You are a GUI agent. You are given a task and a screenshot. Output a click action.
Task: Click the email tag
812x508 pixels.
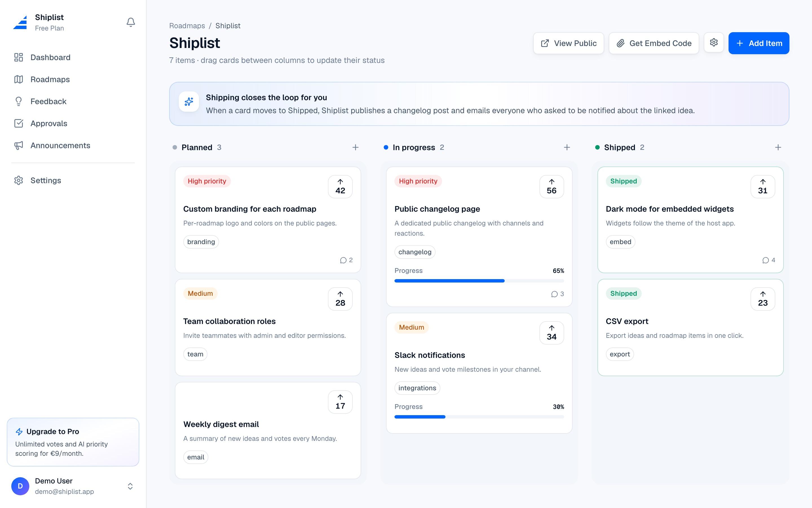[196, 457]
